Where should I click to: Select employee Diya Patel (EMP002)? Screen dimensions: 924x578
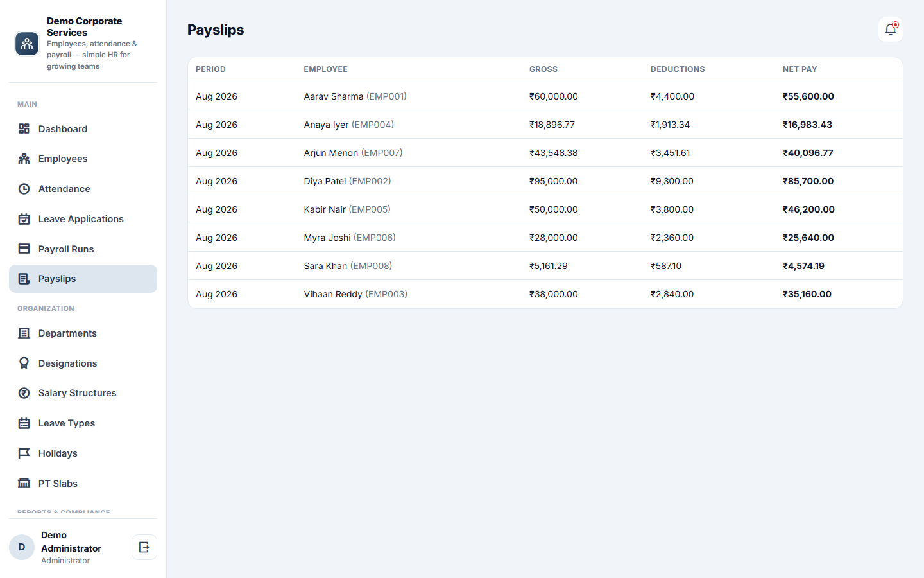pyautogui.click(x=347, y=181)
